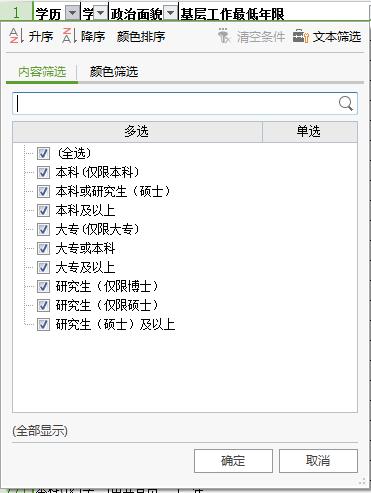371x493 pixels.
Task: Click the 确定 button
Action: coord(233,461)
